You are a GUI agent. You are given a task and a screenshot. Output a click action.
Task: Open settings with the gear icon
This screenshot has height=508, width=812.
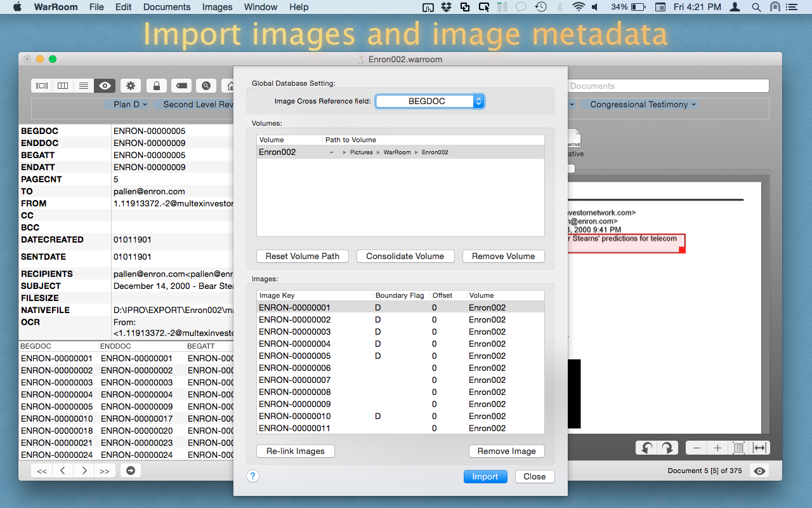pos(131,86)
